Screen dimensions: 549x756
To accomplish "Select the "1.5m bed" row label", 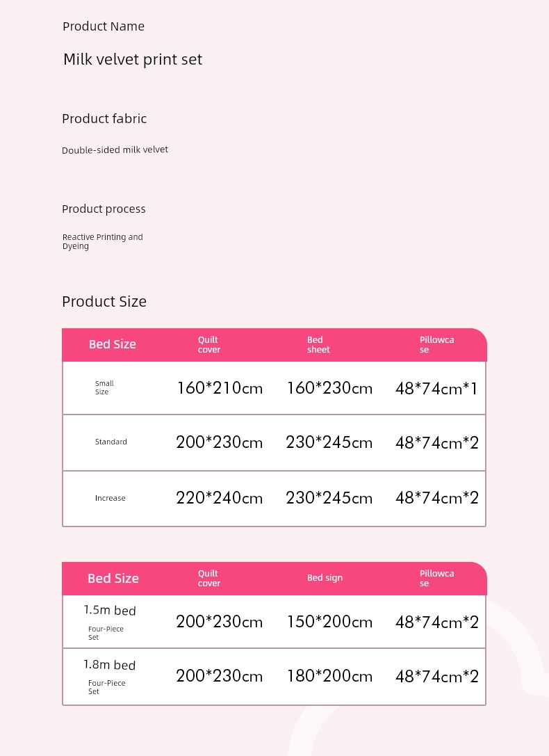I will 110,611.
